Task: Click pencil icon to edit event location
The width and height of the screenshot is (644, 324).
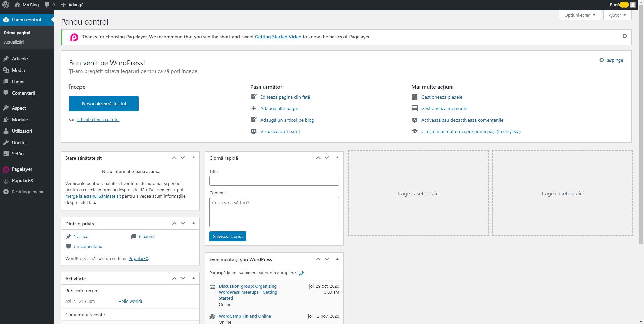Action: 301,273
